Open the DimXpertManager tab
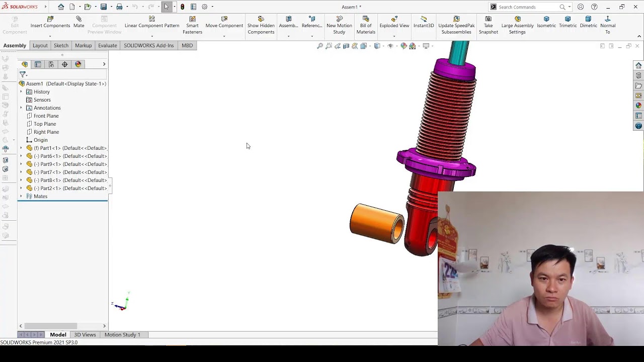The height and width of the screenshot is (362, 644). tap(64, 64)
